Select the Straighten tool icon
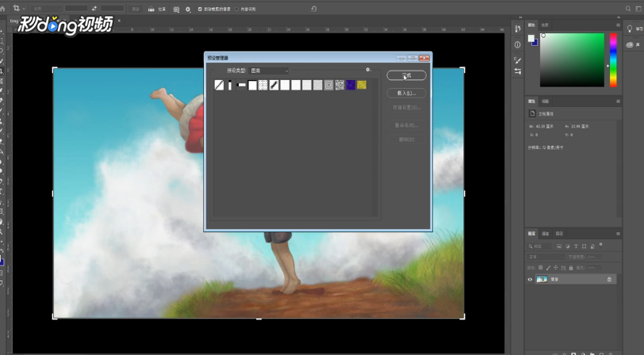Viewport: 644px width, 355px height. pos(151,9)
